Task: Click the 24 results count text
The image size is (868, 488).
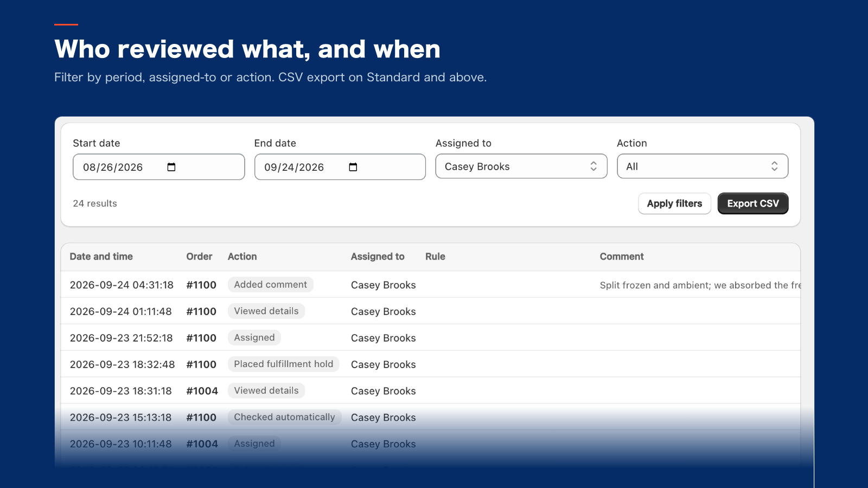Action: tap(95, 203)
